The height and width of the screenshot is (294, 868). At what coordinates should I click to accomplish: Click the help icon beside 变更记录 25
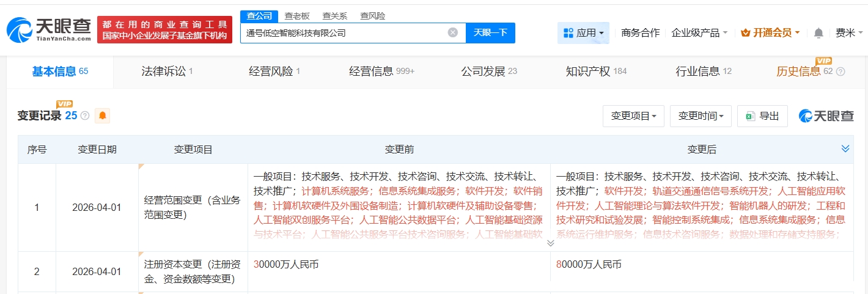85,116
